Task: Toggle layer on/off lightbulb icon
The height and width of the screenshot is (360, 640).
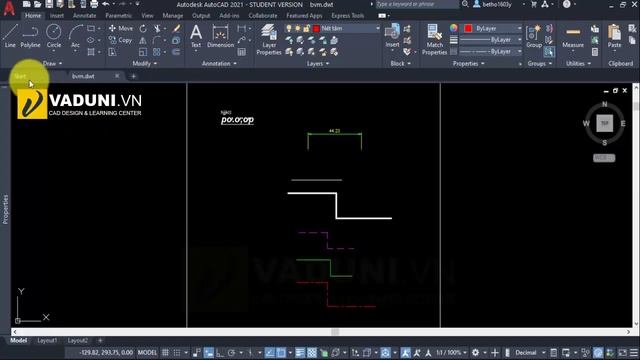Action: tap(289, 28)
